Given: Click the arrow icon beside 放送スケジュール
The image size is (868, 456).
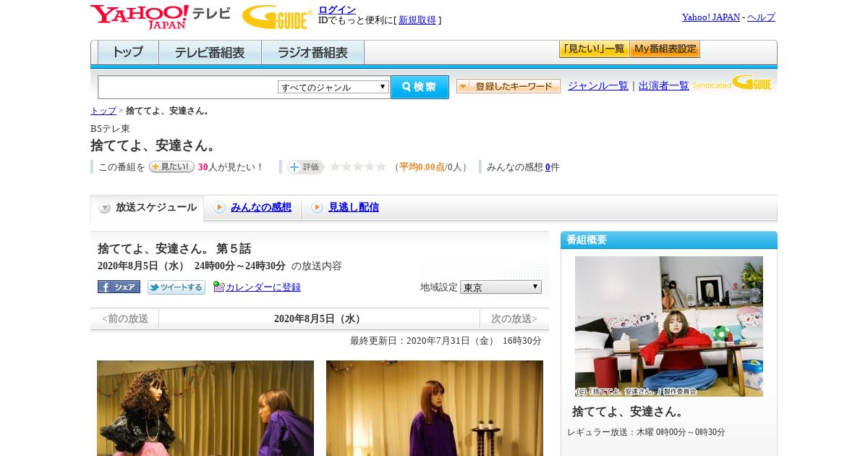Looking at the screenshot, I should click(105, 208).
